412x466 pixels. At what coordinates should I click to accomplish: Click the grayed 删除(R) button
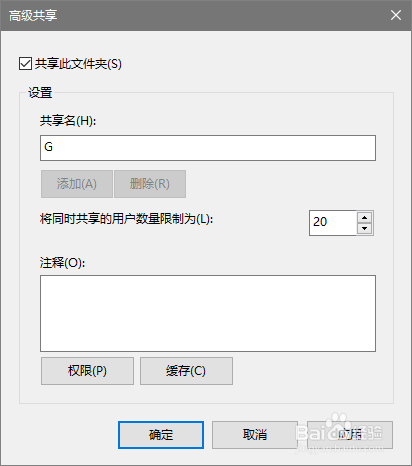pos(150,184)
